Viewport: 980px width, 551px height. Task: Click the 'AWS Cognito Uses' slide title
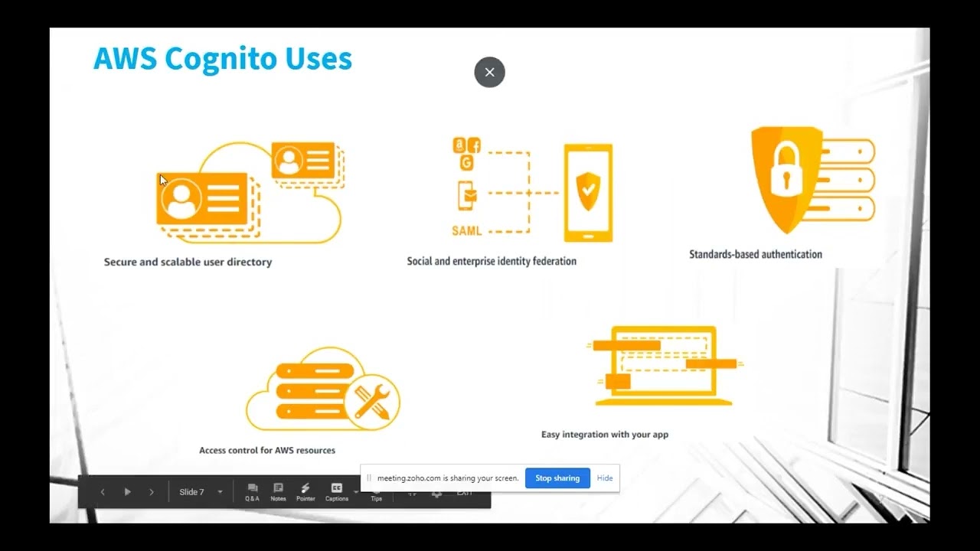click(x=223, y=58)
